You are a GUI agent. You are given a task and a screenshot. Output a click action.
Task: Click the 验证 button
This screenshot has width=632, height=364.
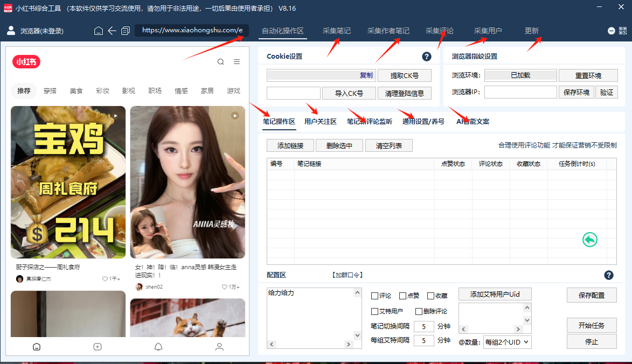[607, 92]
